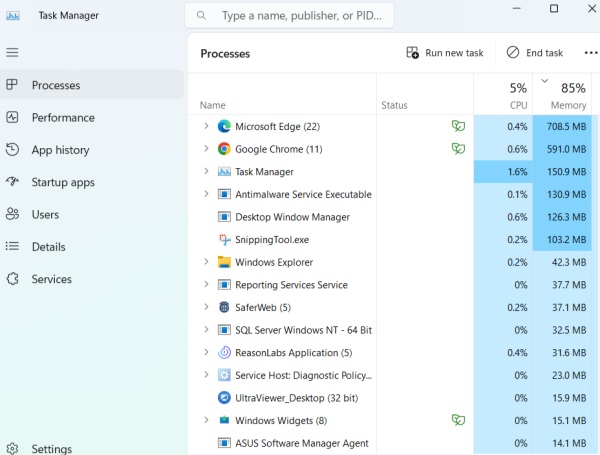Screen dimensions: 600x455
Task: Click the 1.6% CPU cell for Task Manager
Action: tap(503, 171)
